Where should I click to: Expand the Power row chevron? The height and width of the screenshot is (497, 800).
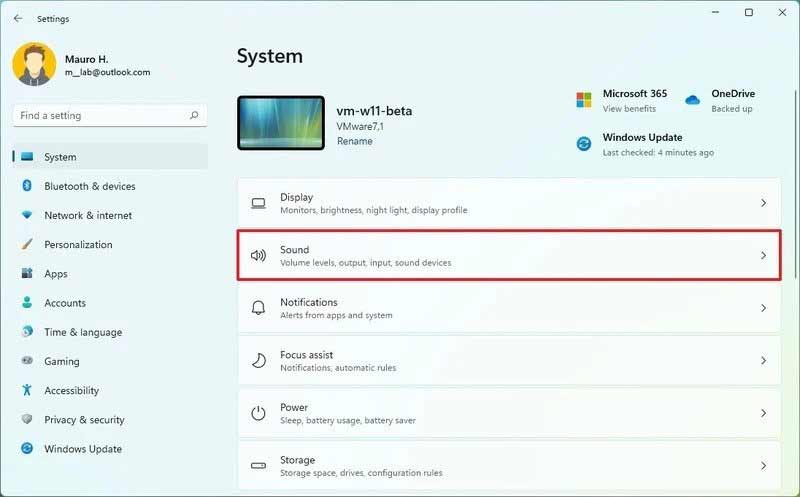pyautogui.click(x=763, y=413)
